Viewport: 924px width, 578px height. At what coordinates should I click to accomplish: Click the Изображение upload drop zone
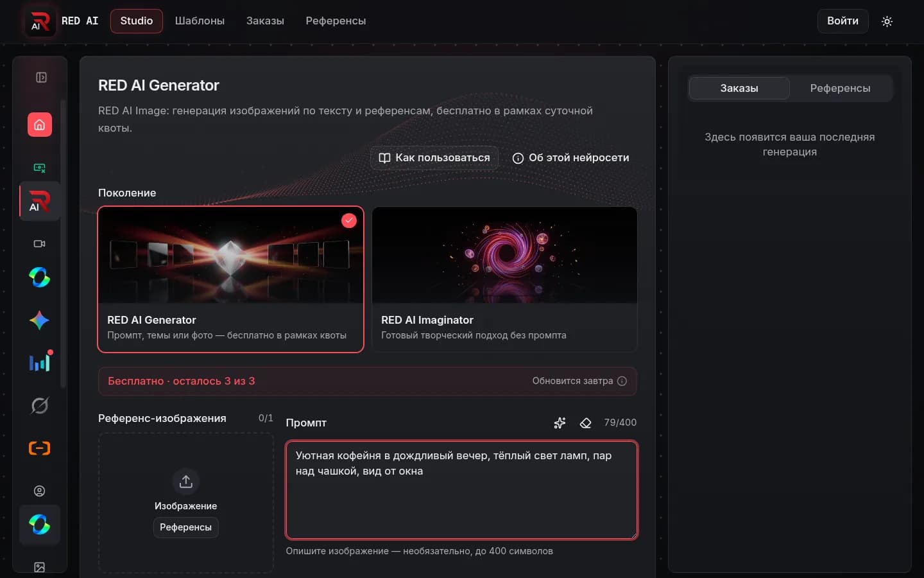coord(186,503)
